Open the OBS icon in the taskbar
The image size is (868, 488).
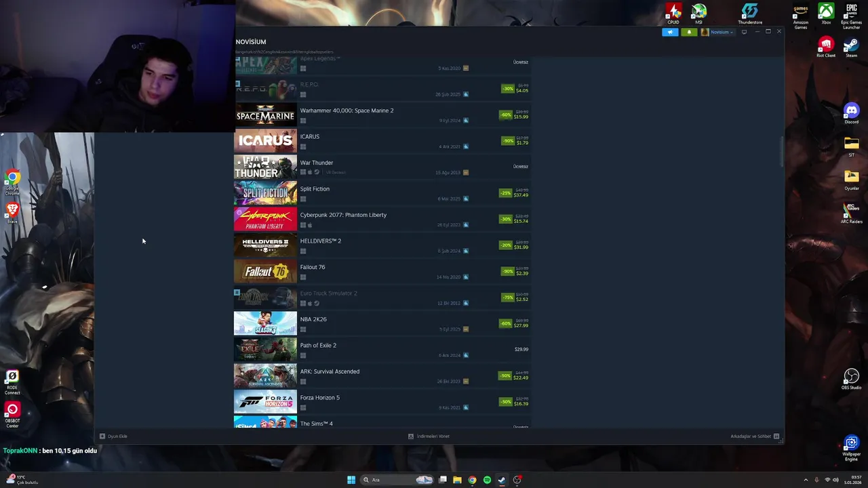point(517,480)
